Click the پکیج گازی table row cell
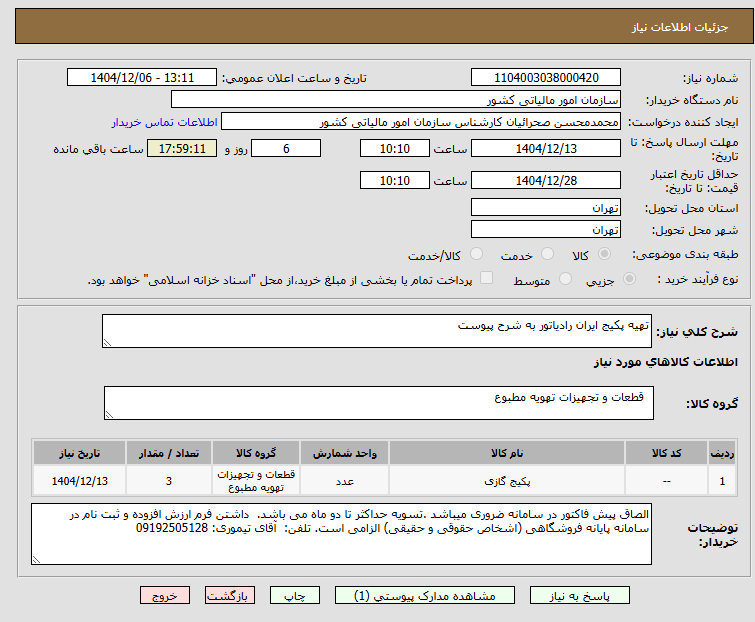 (507, 481)
